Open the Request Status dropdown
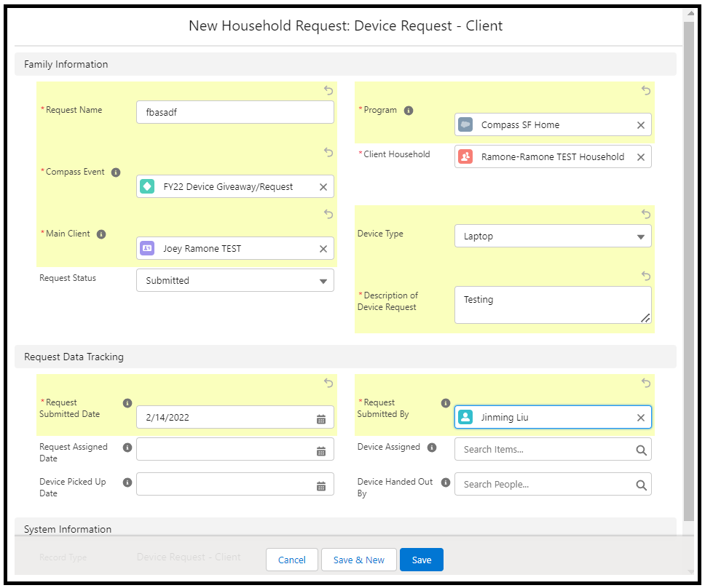The width and height of the screenshot is (705, 588). click(235, 280)
